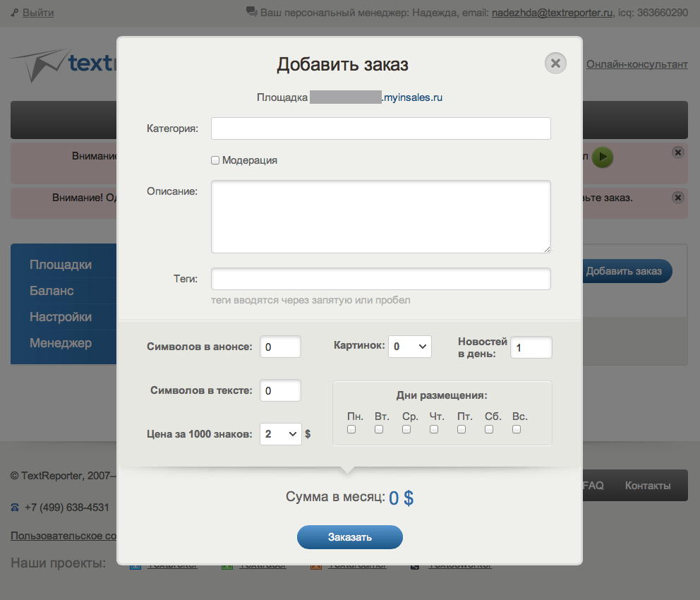Click the chat bubble icon near personal manager
The image size is (700, 600).
(252, 11)
